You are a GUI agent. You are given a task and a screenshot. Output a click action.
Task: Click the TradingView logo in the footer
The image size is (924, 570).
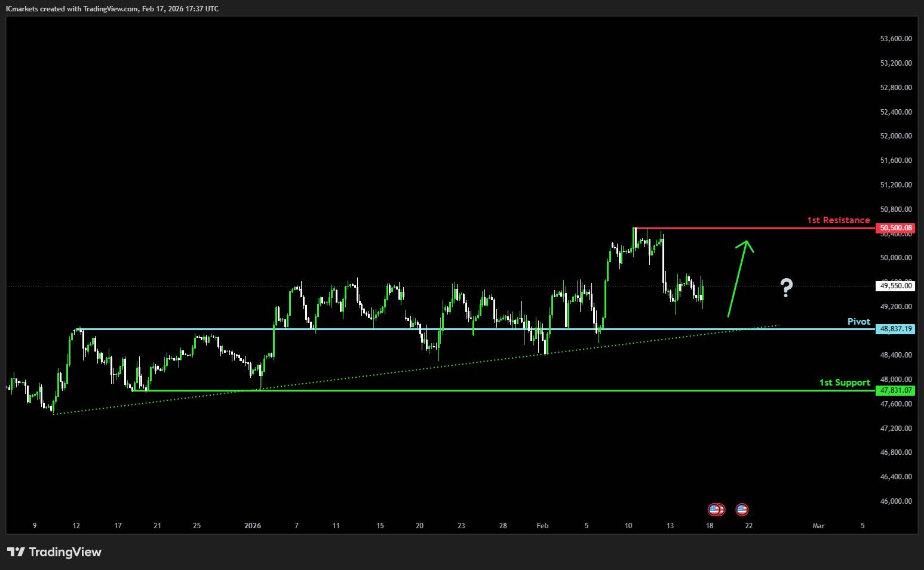coord(54,552)
